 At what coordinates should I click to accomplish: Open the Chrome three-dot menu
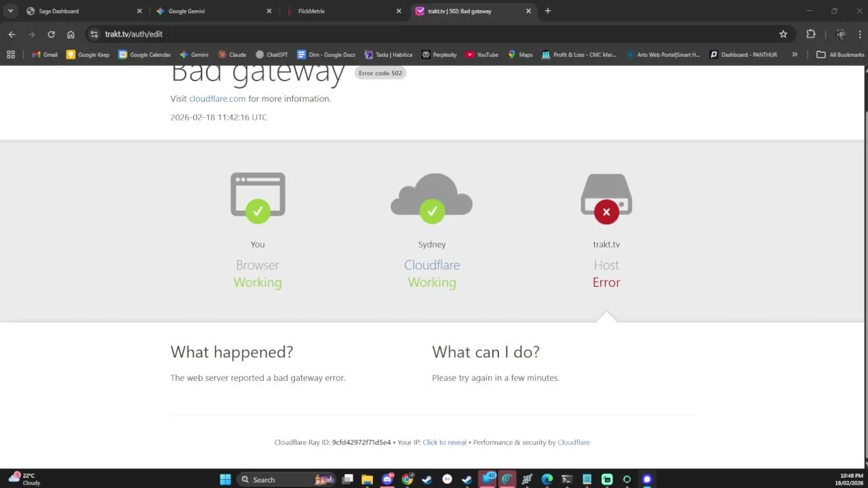(860, 34)
